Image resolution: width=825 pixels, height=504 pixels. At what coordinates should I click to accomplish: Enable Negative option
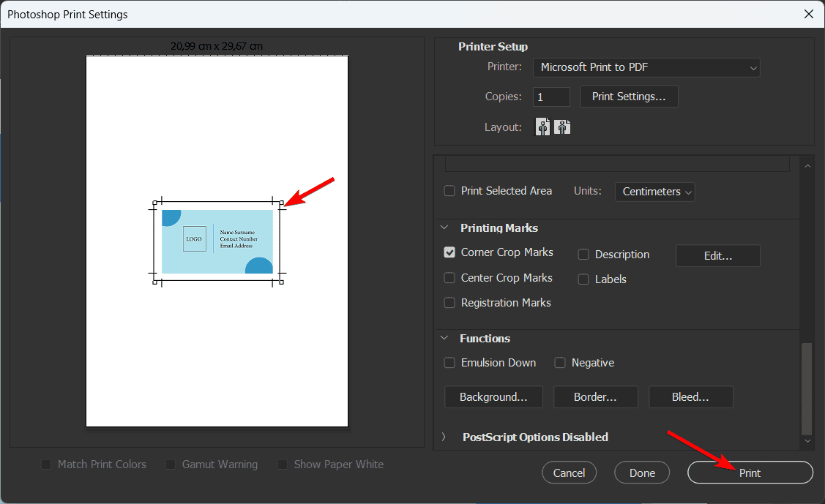pos(560,363)
